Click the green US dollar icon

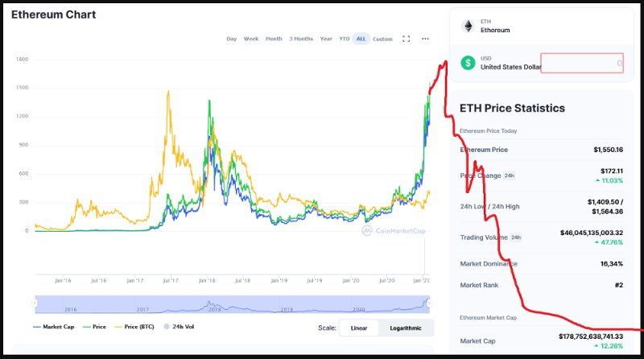click(467, 63)
